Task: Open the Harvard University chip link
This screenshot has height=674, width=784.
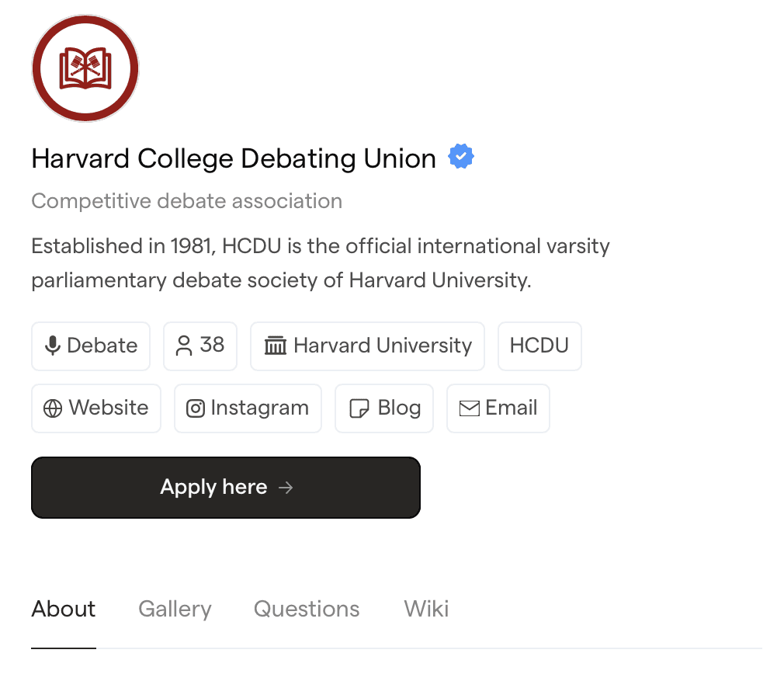Action: 368,346
